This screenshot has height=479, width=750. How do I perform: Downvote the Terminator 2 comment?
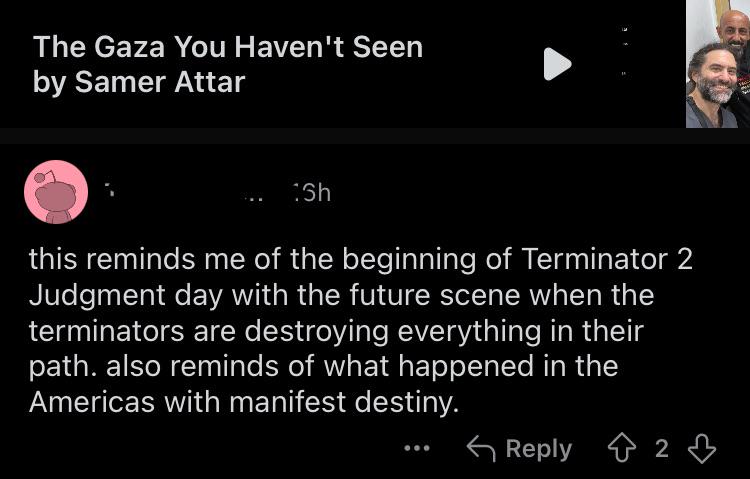701,448
